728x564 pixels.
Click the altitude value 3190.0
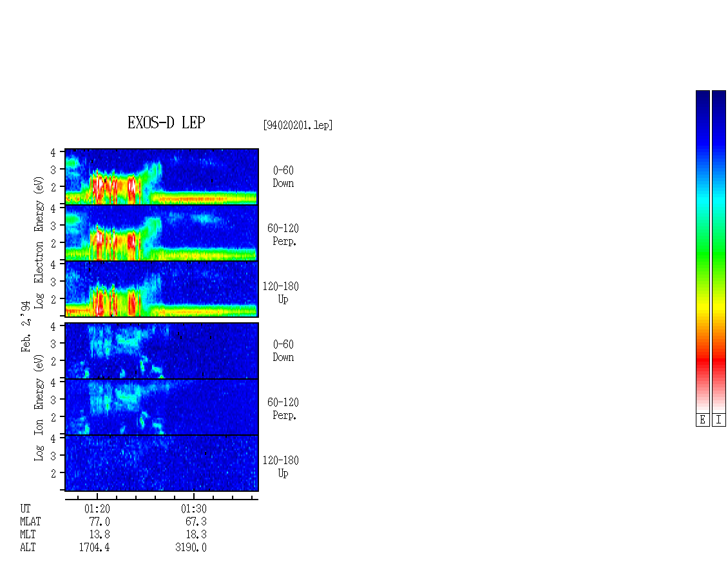click(191, 548)
